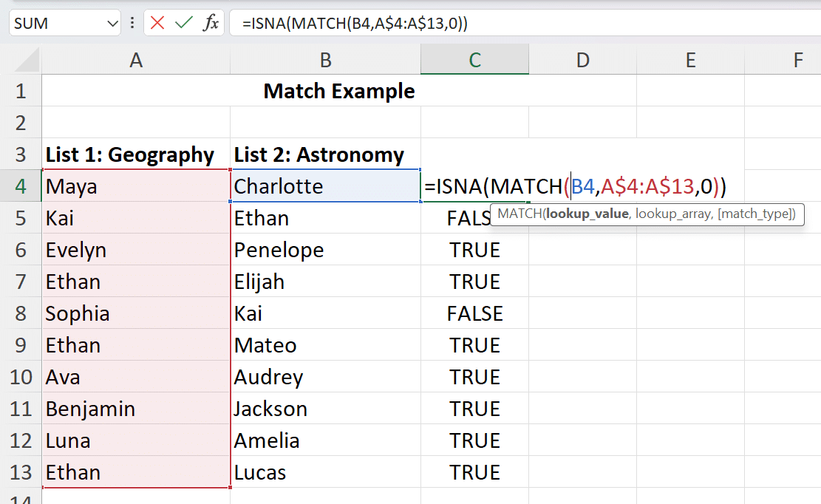Click the Lucas cell
The image size is (821, 504).
point(325,472)
